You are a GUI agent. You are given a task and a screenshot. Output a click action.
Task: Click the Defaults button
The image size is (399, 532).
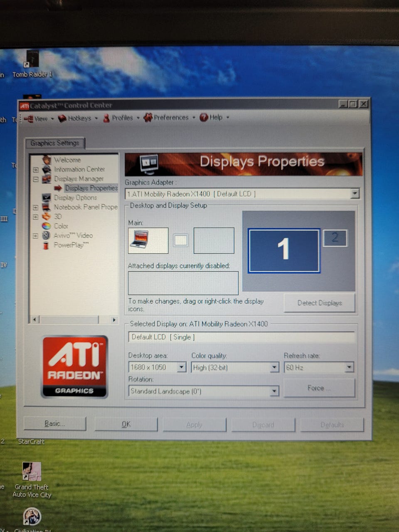(x=332, y=425)
